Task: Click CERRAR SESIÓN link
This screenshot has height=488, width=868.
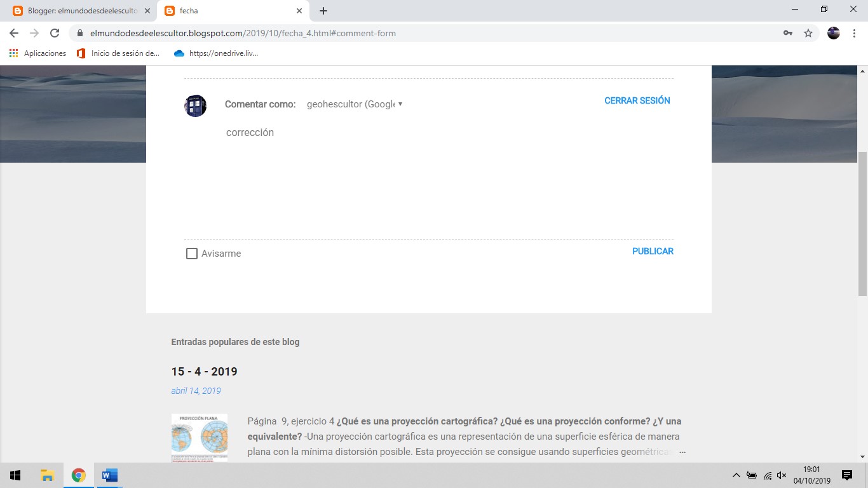Action: (x=637, y=100)
